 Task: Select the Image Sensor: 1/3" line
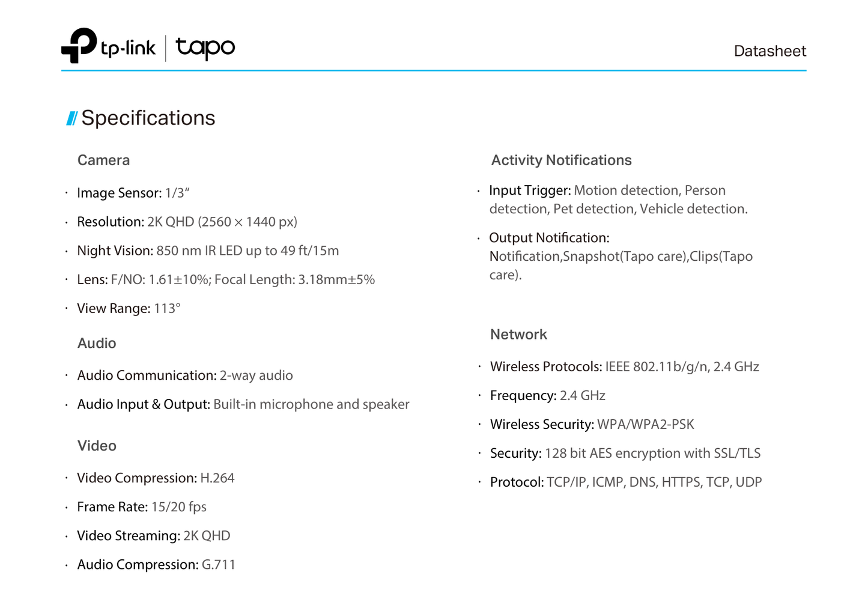coord(133,193)
